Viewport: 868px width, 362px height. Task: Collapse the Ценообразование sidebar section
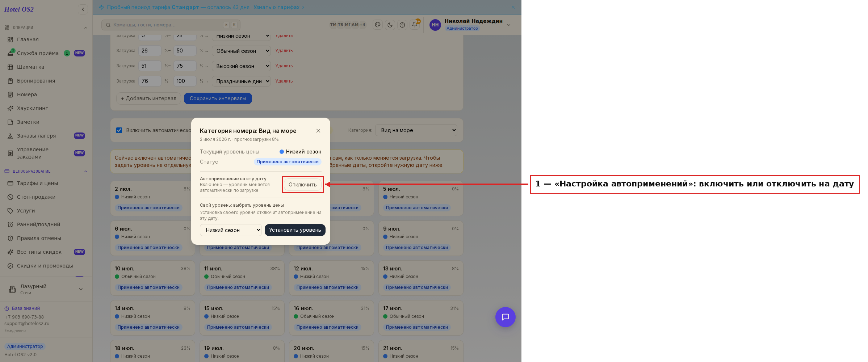(x=85, y=171)
